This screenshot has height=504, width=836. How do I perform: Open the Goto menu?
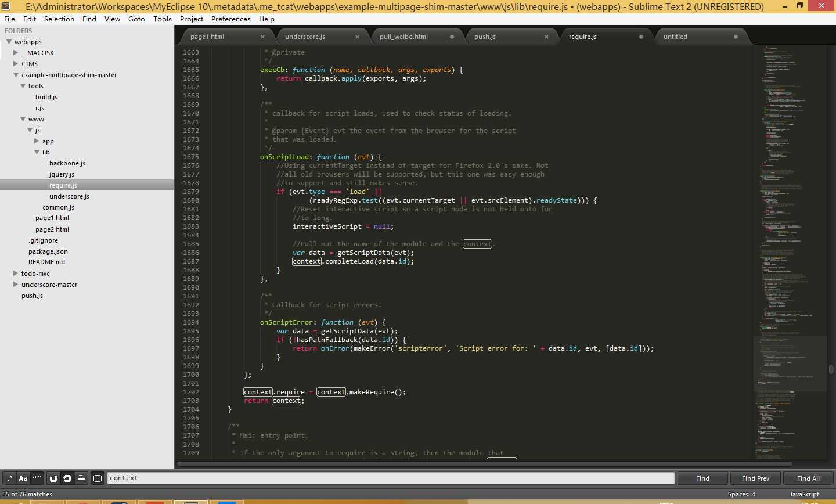(136, 19)
